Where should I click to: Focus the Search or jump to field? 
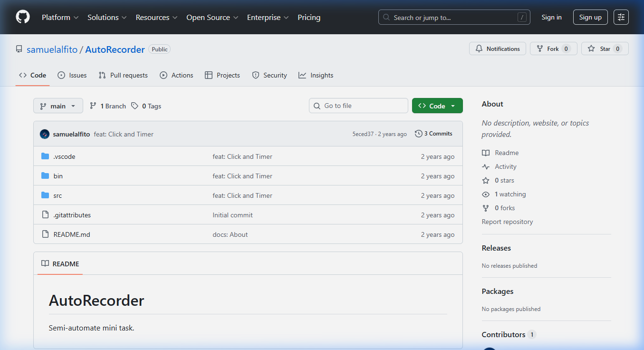coord(454,17)
